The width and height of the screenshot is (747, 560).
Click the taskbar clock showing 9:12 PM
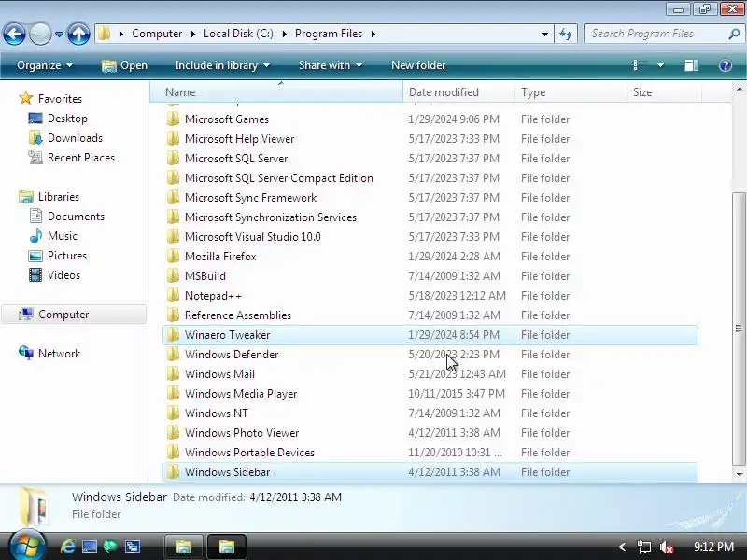click(x=713, y=546)
